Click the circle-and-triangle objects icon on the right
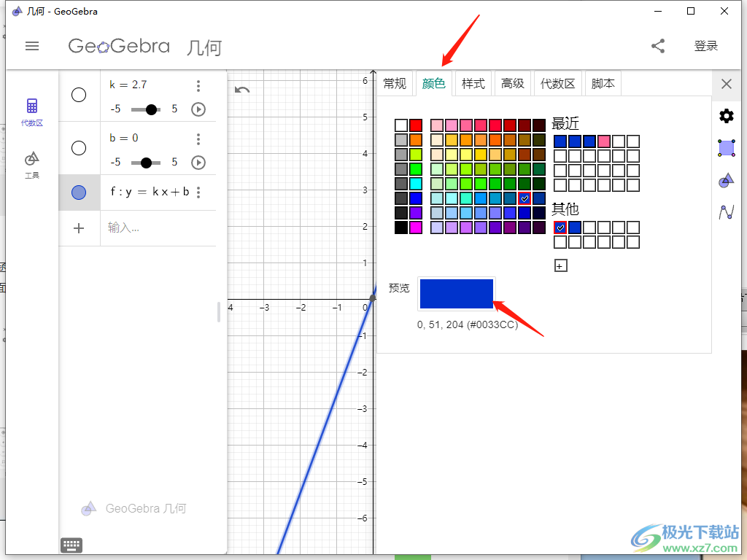The height and width of the screenshot is (560, 747). pos(726,181)
